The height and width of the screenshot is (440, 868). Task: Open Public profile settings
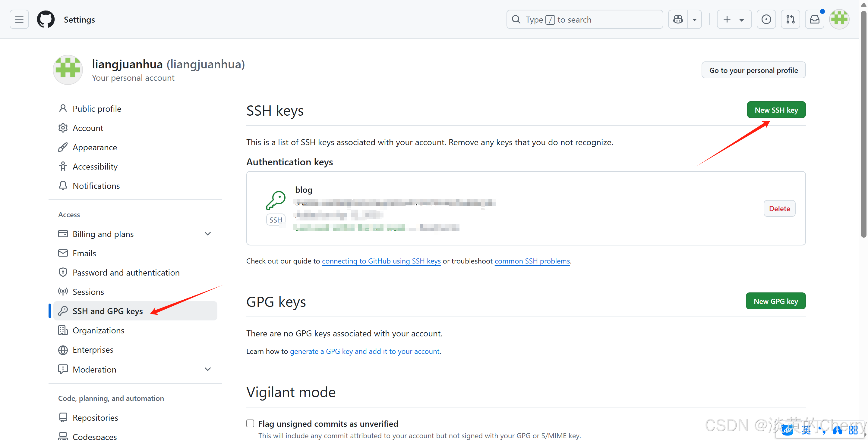point(97,108)
